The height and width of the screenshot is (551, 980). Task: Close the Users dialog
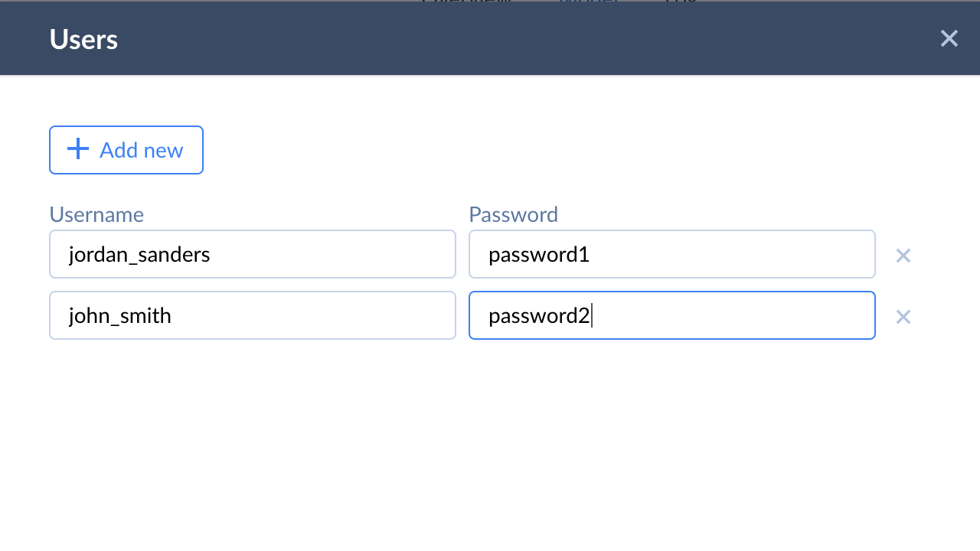pyautogui.click(x=949, y=38)
